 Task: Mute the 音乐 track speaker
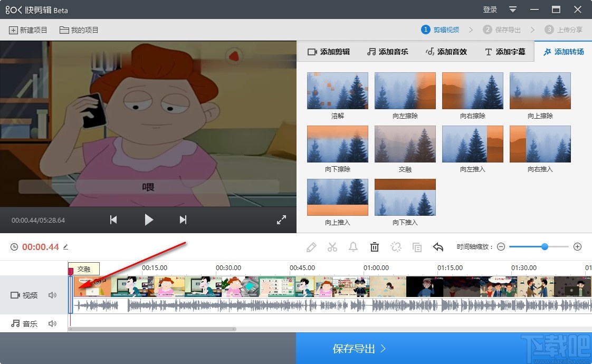(52, 323)
